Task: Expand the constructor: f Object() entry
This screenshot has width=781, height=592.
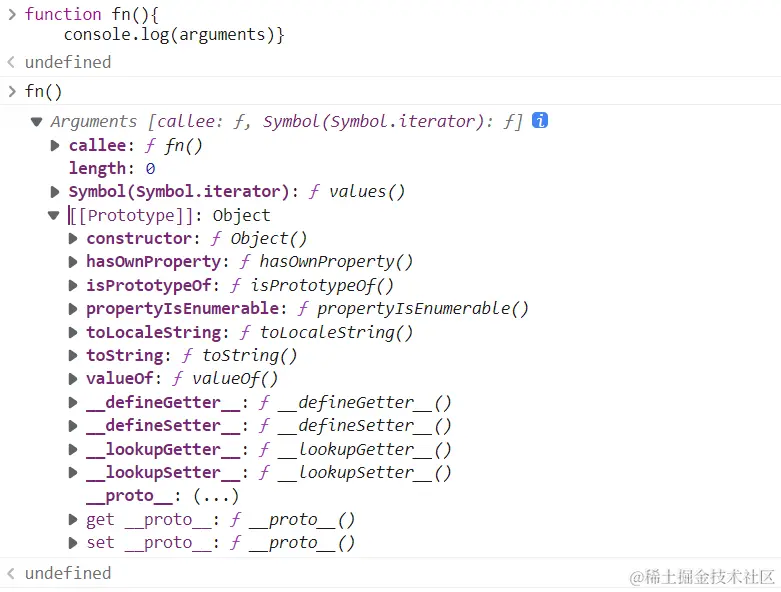Action: click(73, 238)
